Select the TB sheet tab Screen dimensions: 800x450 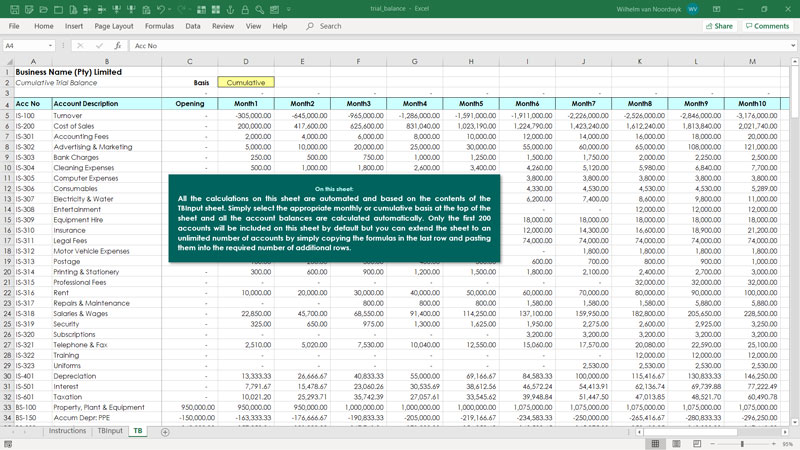[x=138, y=431]
